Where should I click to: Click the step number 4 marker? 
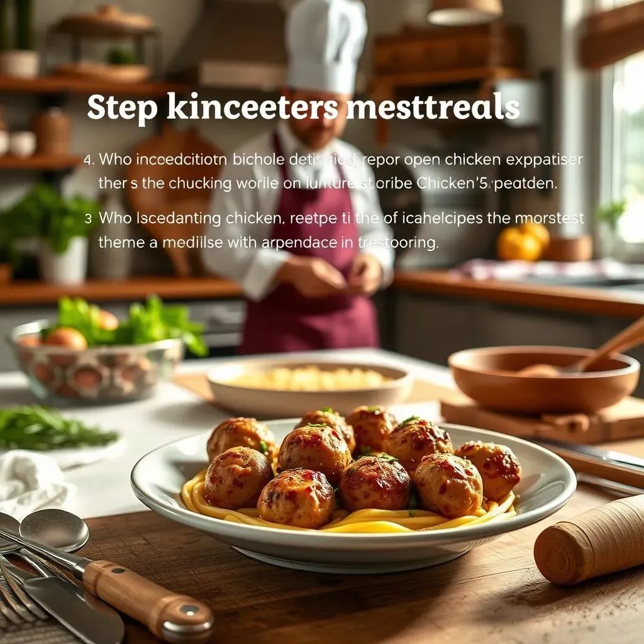click(89, 160)
